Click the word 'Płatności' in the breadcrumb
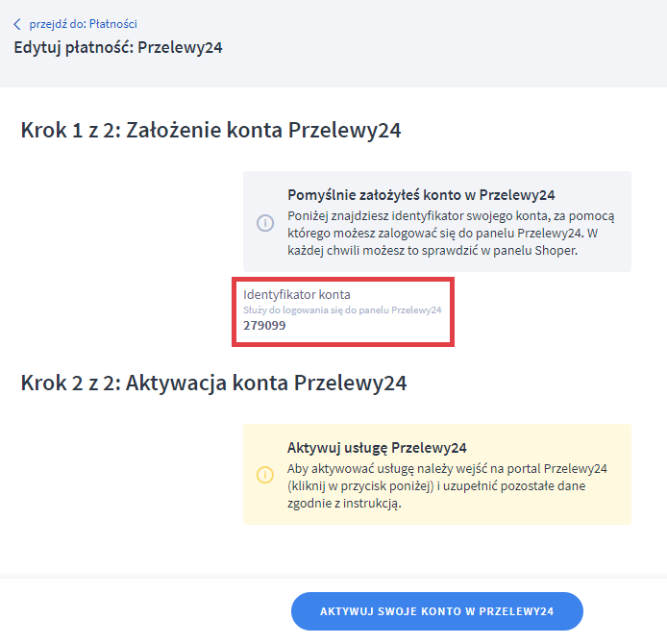The height and width of the screenshot is (644, 667). coord(113,24)
